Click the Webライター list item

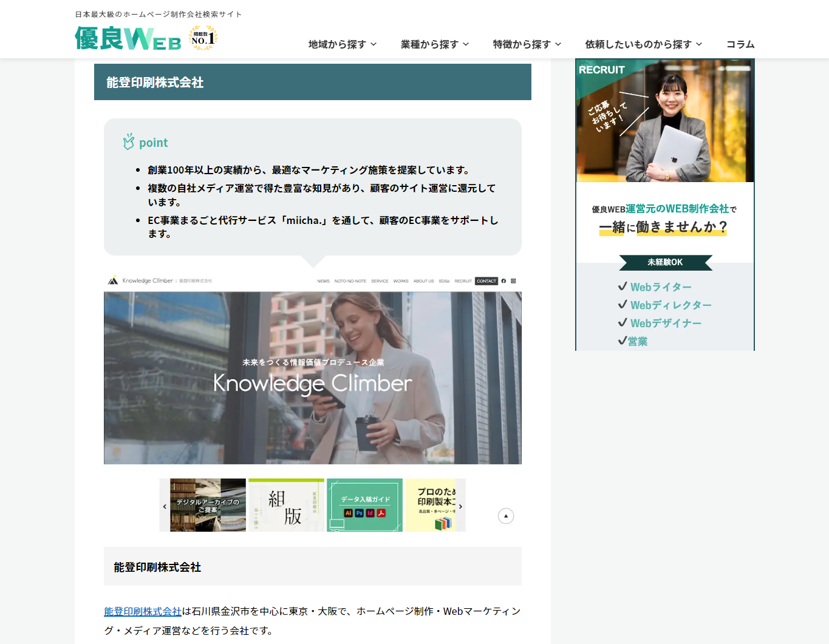[661, 287]
